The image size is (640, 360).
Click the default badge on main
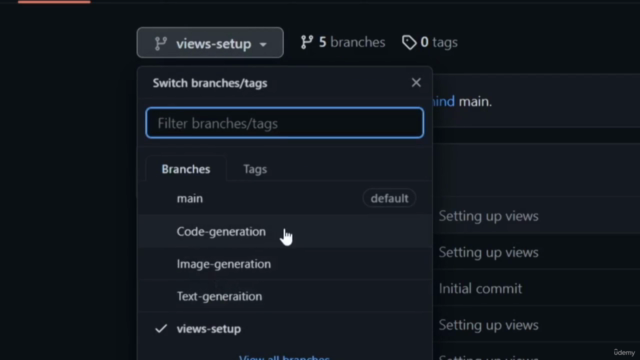(x=389, y=198)
